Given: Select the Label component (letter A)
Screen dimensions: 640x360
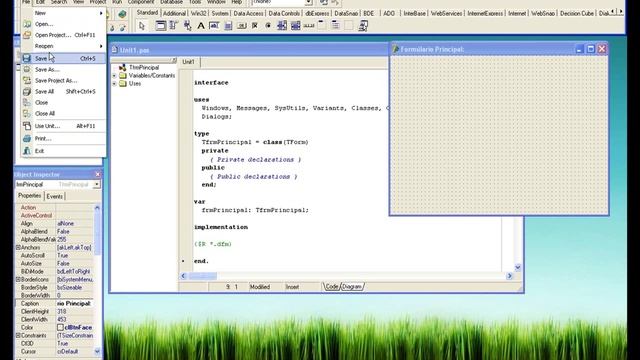Looking at the screenshot, I should tap(201, 26).
